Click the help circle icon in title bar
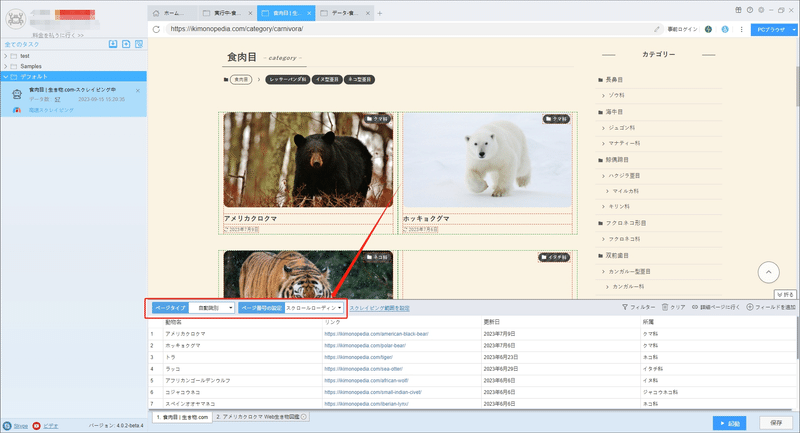This screenshot has width=800, height=433. tap(749, 10)
